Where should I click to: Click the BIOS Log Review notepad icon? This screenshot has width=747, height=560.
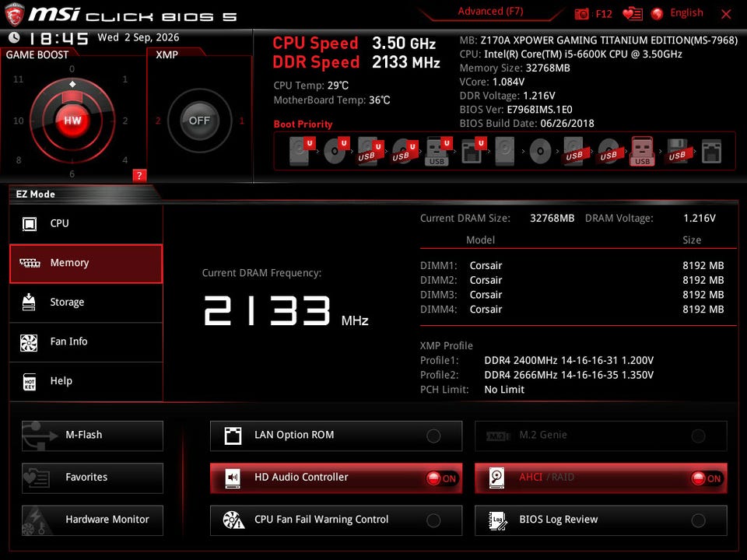point(498,520)
